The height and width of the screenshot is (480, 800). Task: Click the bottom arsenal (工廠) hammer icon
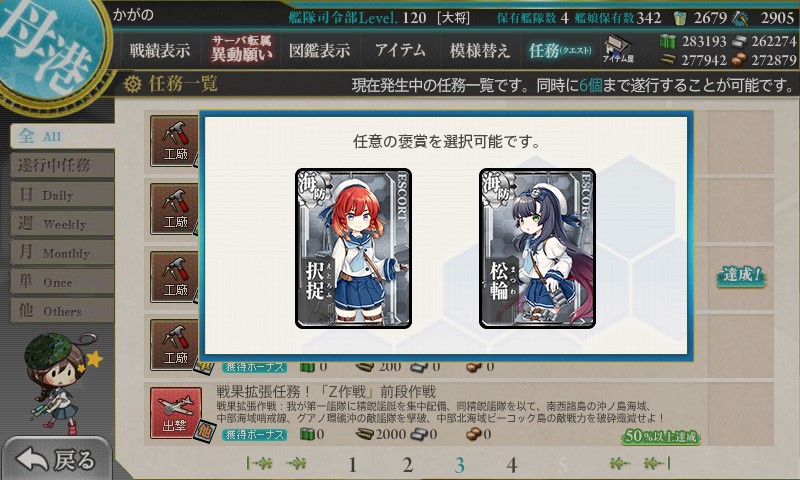point(174,345)
